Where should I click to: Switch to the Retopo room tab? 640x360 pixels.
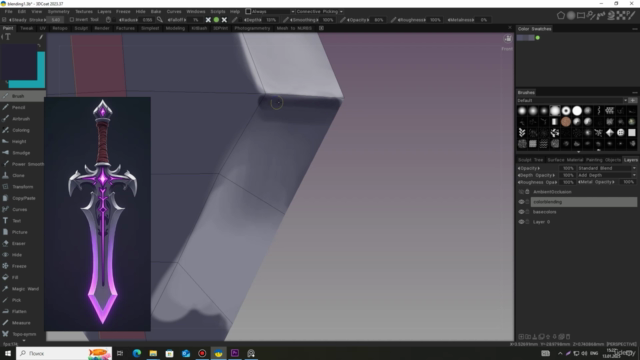[x=60, y=28]
